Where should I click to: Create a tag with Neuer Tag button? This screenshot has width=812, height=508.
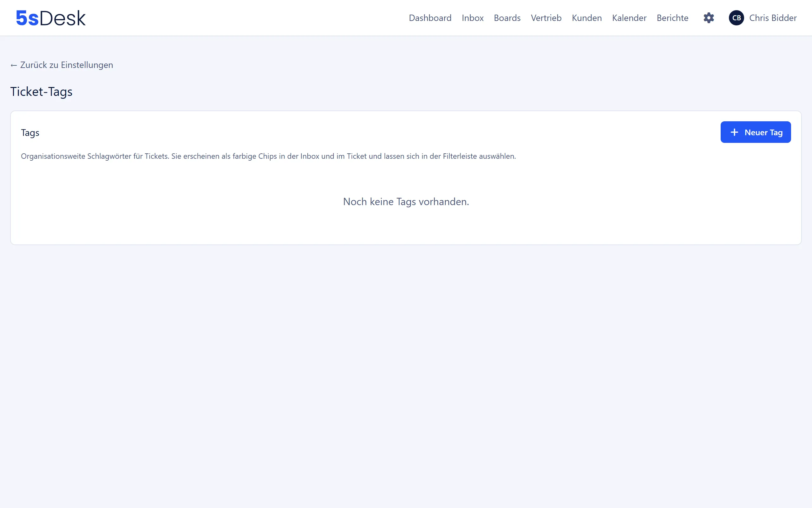point(756,132)
